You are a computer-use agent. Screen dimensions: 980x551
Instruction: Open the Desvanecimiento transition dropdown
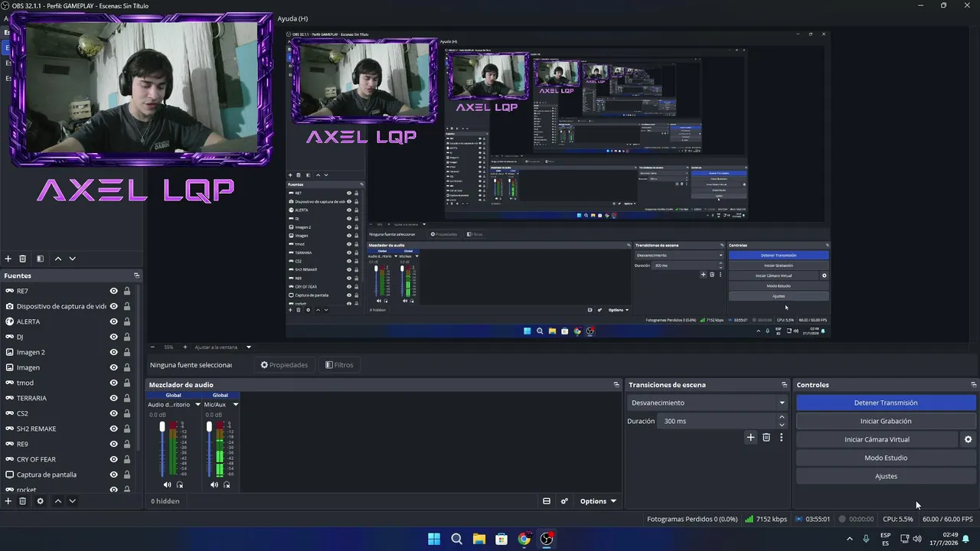tap(707, 403)
